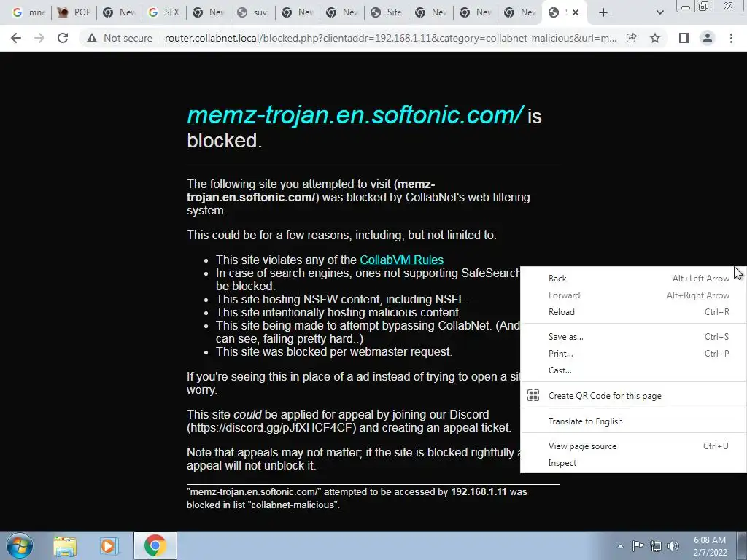Viewport: 747px width, 560px height.
Task: Open Action Center flag icon
Action: [638, 546]
